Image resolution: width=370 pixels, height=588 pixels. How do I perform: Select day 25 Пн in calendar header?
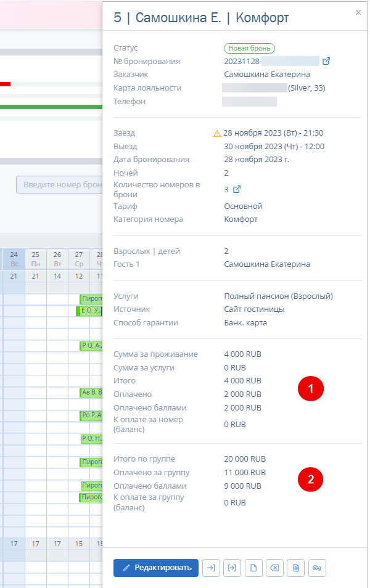(36, 259)
